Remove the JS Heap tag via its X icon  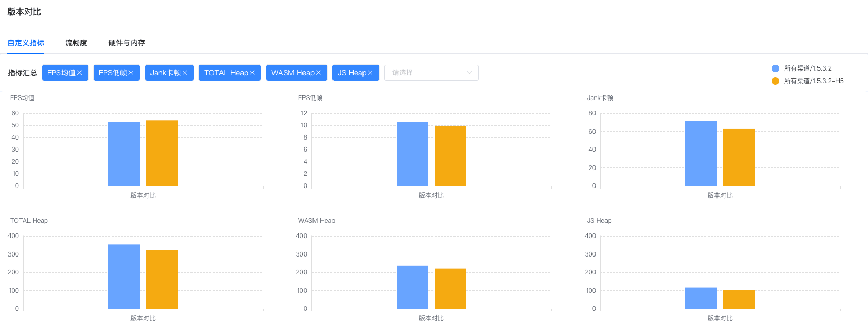tap(370, 73)
